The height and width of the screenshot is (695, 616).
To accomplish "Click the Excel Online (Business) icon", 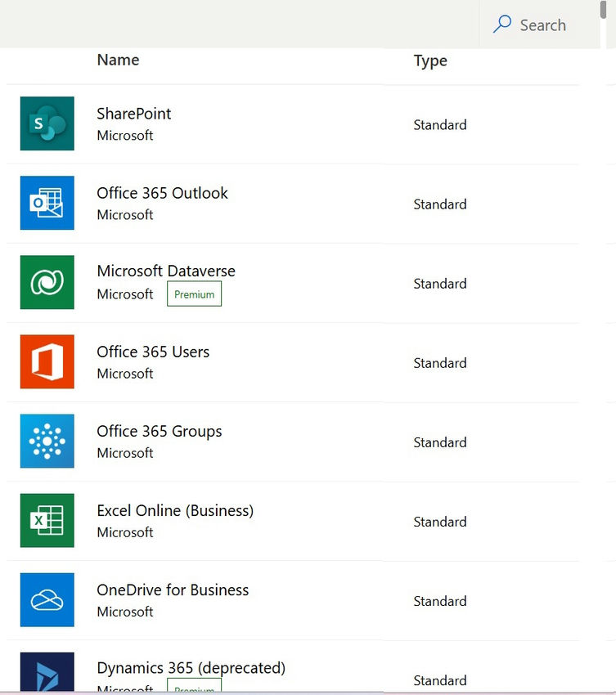I will tap(47, 520).
